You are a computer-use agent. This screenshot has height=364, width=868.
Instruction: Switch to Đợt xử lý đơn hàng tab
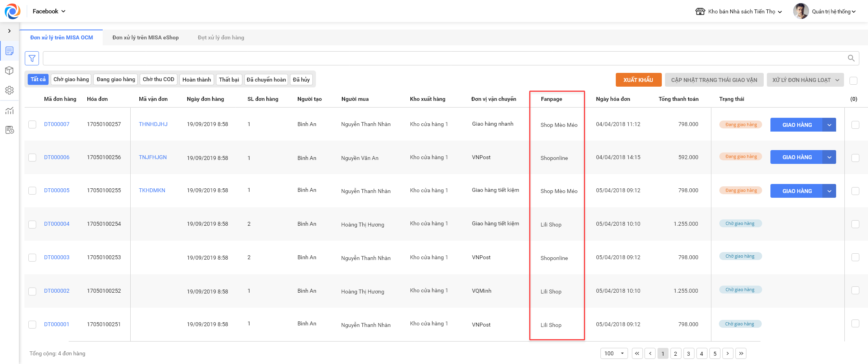(221, 37)
